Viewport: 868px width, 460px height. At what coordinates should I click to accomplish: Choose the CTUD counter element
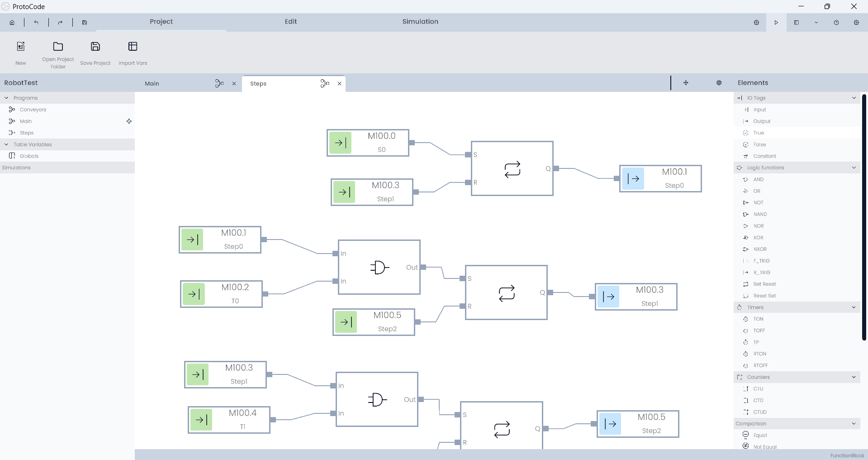click(797, 412)
